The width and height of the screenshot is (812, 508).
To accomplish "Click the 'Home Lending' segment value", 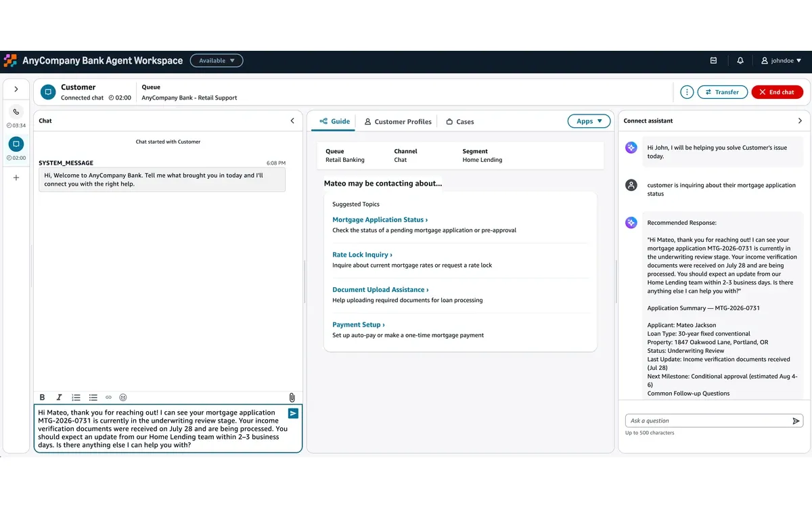I will click(x=482, y=160).
